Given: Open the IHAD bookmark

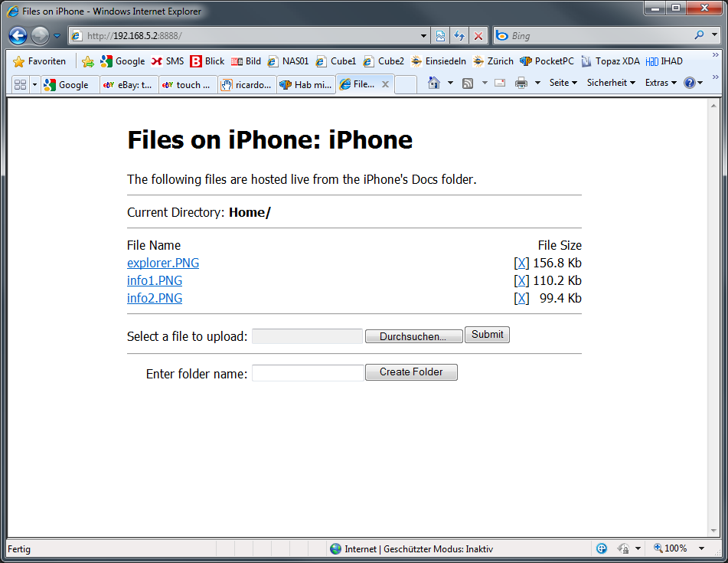Looking at the screenshot, I should tap(664, 61).
